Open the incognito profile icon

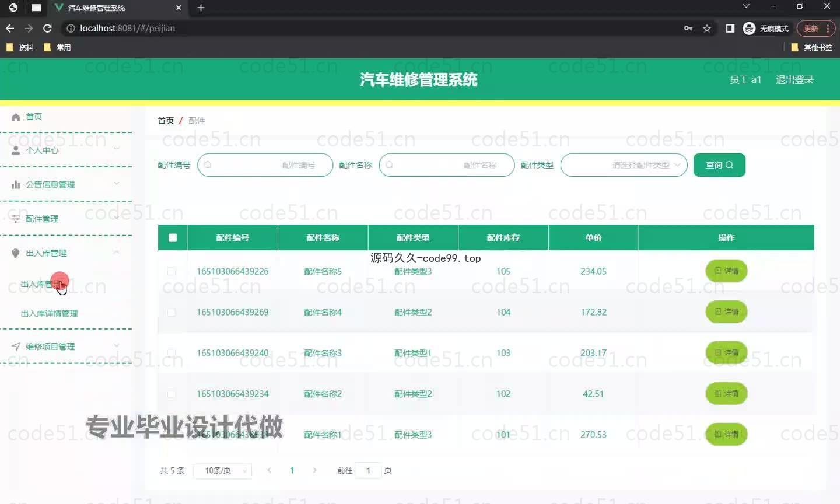coord(749,28)
